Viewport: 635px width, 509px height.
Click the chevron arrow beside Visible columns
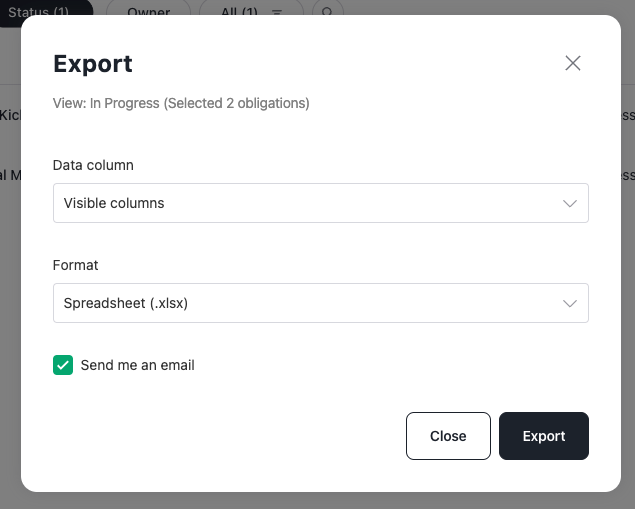tap(570, 203)
